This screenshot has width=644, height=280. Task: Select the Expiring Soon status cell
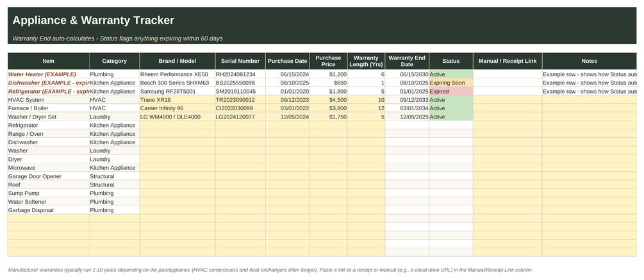pyautogui.click(x=451, y=83)
